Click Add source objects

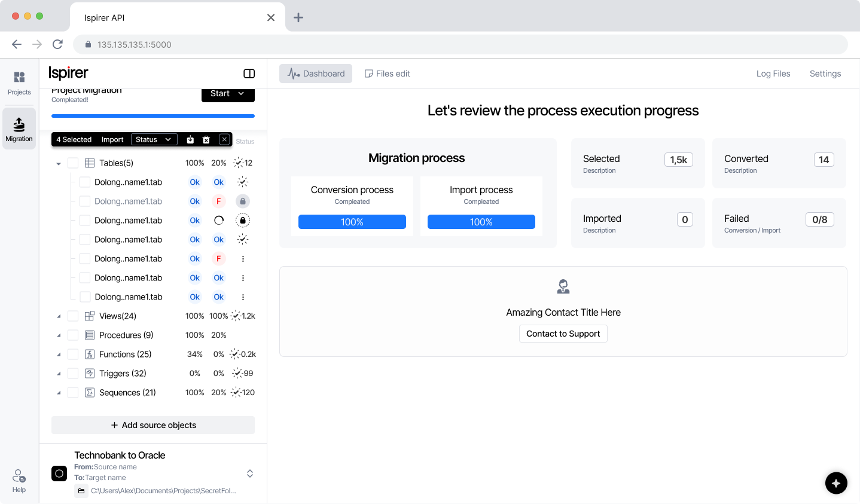click(153, 425)
